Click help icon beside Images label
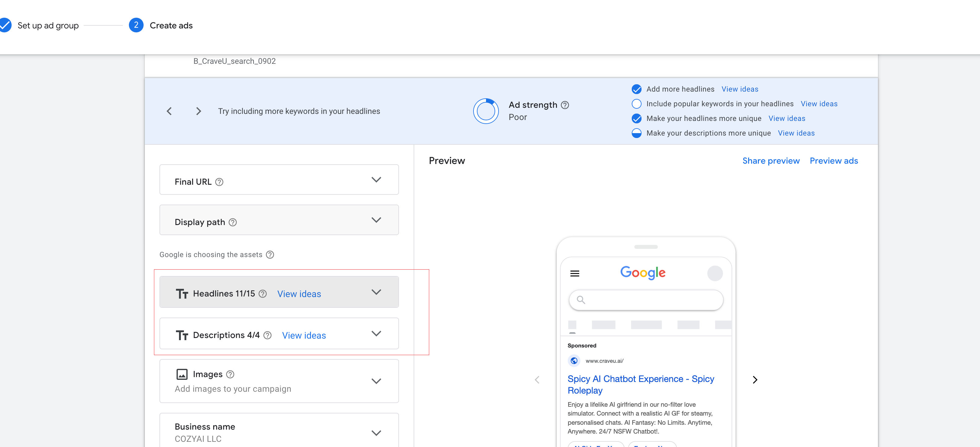Image resolution: width=980 pixels, height=447 pixels. point(230,374)
